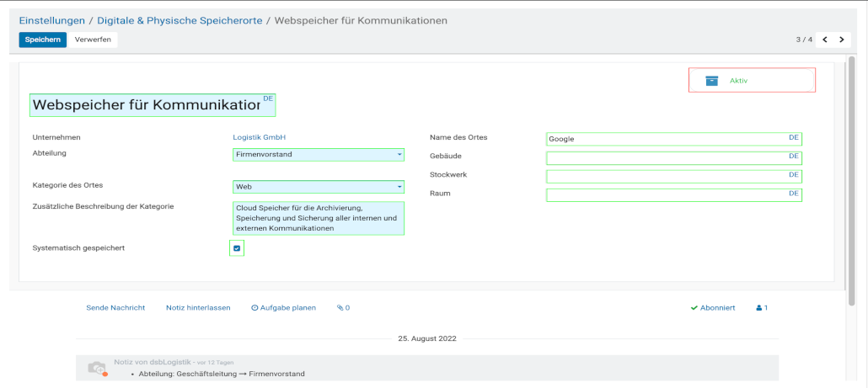Open the Einstellungen breadcrumb

pyautogui.click(x=52, y=19)
